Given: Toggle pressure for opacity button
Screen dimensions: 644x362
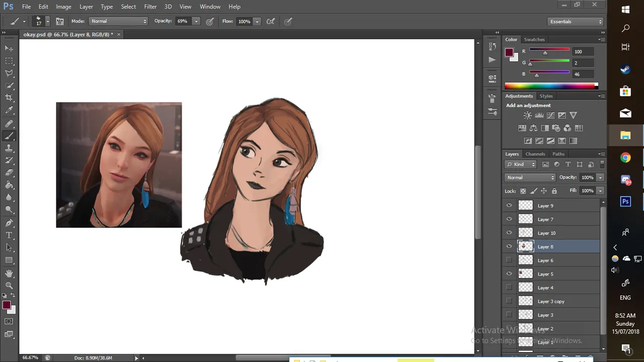Looking at the screenshot, I should (210, 21).
